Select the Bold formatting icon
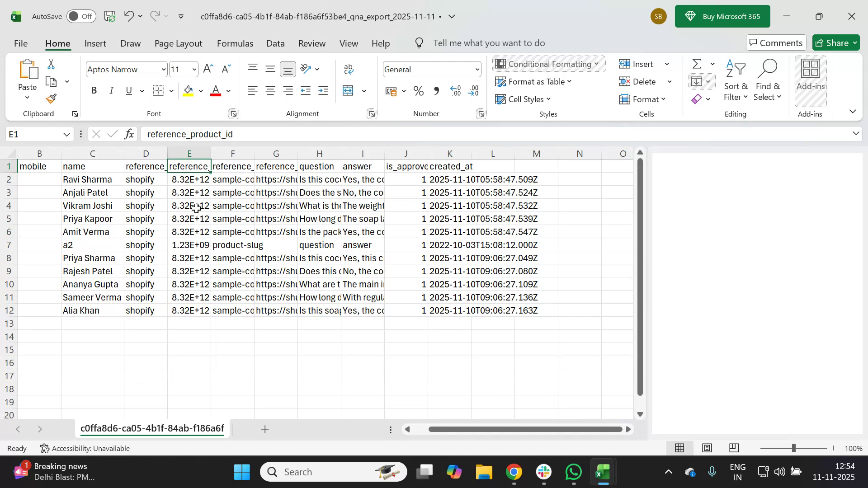 [x=94, y=90]
